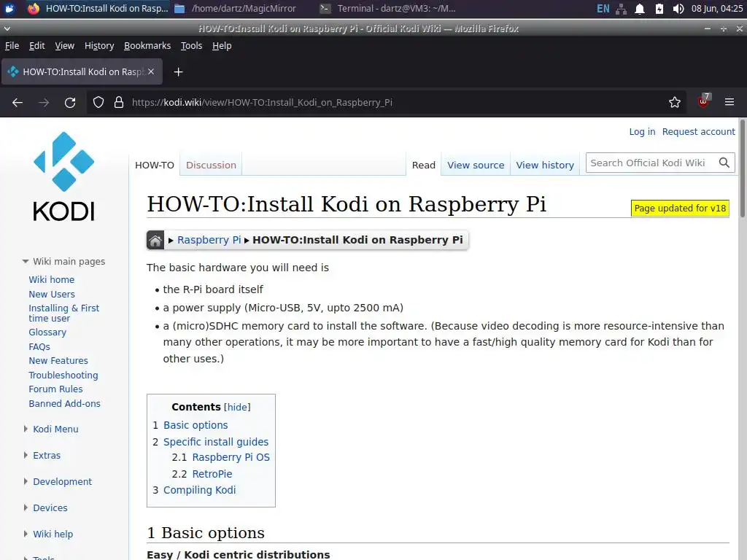Open the Troubleshooting sidebar link
747x560 pixels.
point(63,376)
